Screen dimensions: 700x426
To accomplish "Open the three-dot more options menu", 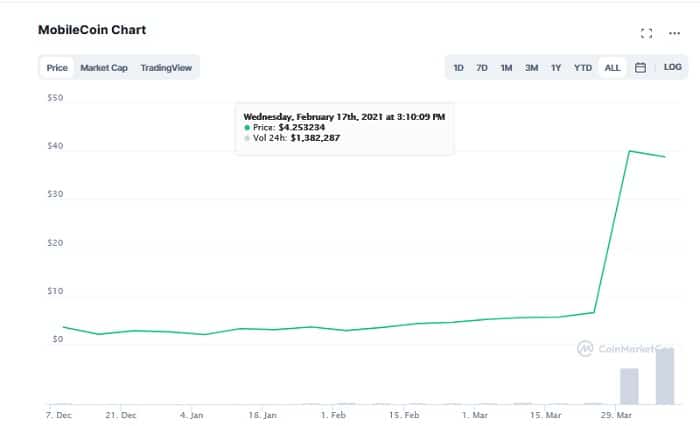I will click(x=674, y=33).
